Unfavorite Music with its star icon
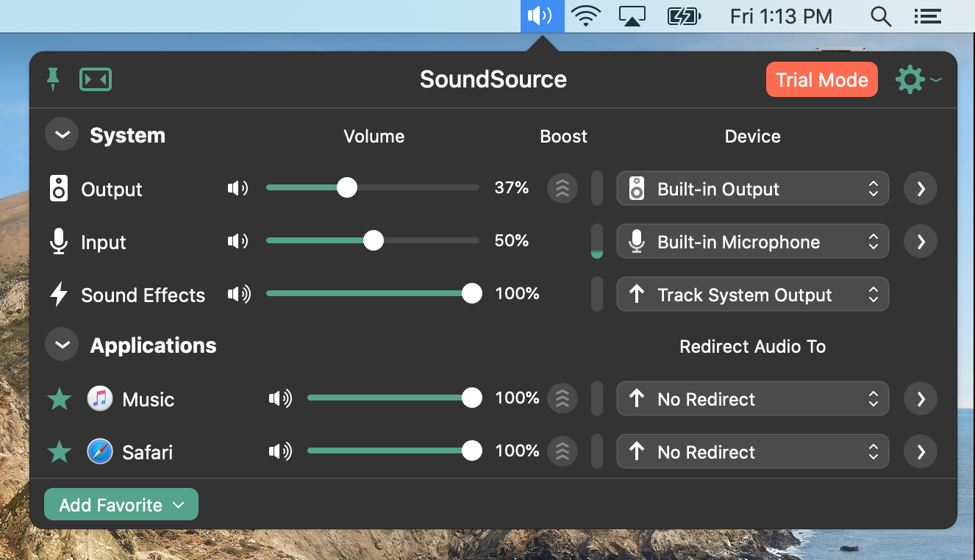The height and width of the screenshot is (560, 975). [59, 399]
